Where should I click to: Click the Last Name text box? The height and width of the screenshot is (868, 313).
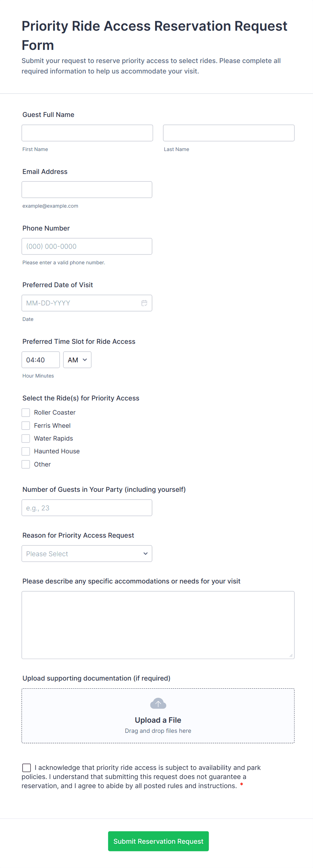tap(229, 133)
